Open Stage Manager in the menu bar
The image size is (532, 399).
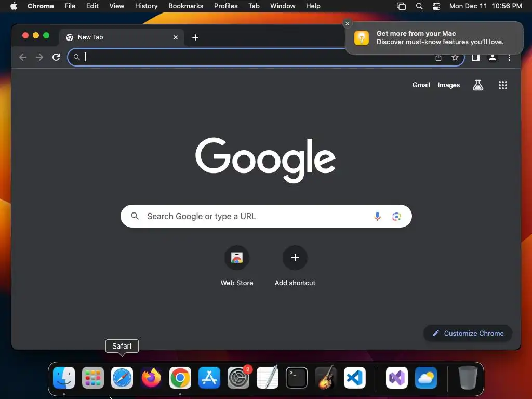coord(401,6)
